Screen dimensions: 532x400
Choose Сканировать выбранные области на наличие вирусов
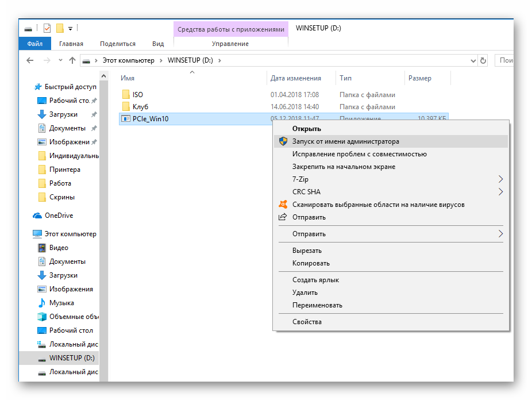coord(391,205)
